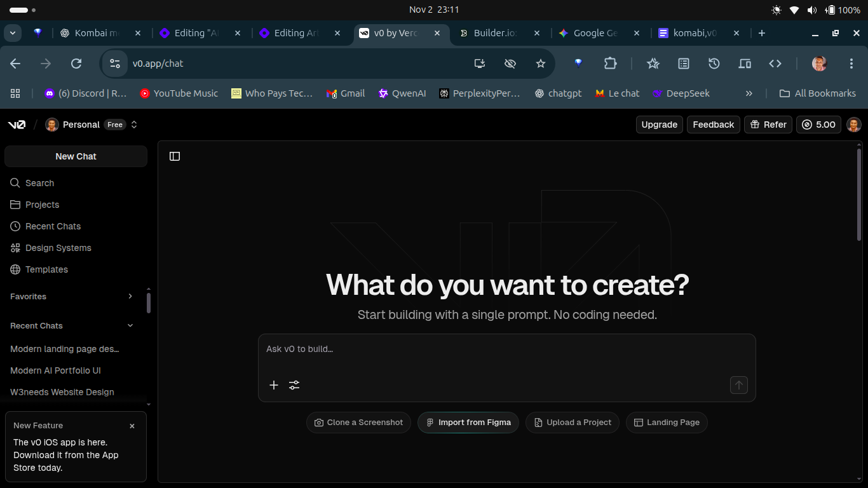The height and width of the screenshot is (488, 868).
Task: Open the apps grid in bookmarks bar
Action: (16, 93)
